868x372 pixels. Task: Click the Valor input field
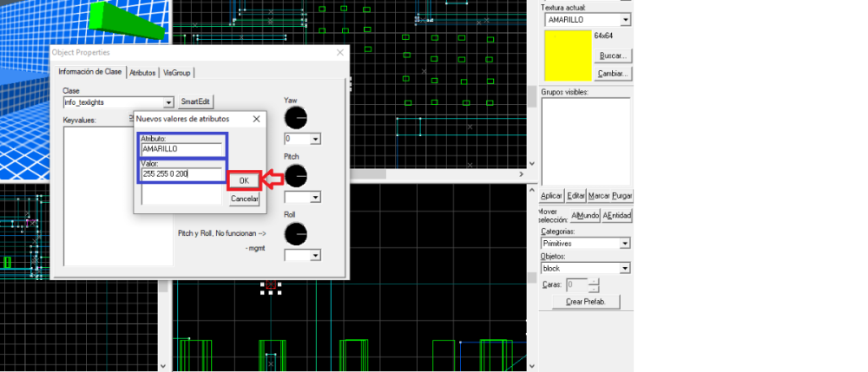pyautogui.click(x=181, y=174)
